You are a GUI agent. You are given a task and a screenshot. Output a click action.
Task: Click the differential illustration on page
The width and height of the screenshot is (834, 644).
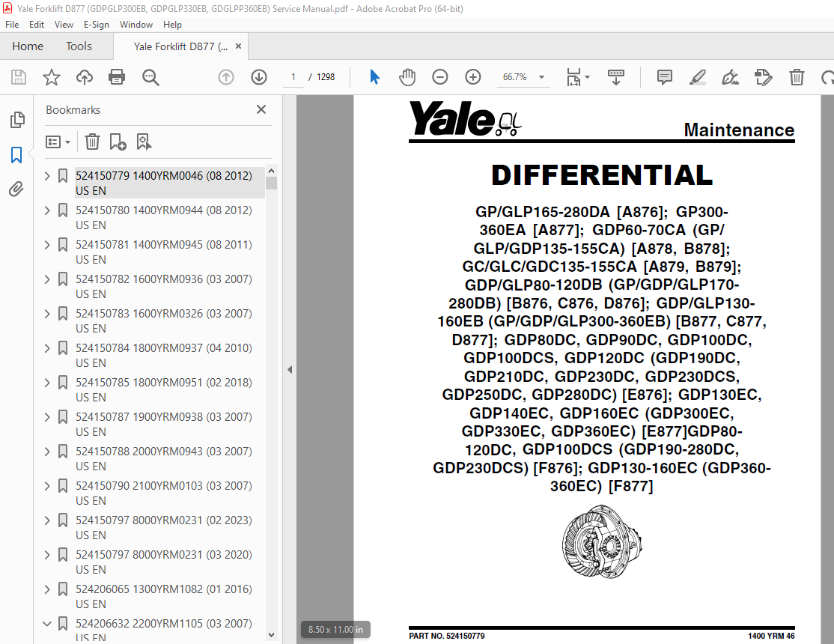[602, 541]
